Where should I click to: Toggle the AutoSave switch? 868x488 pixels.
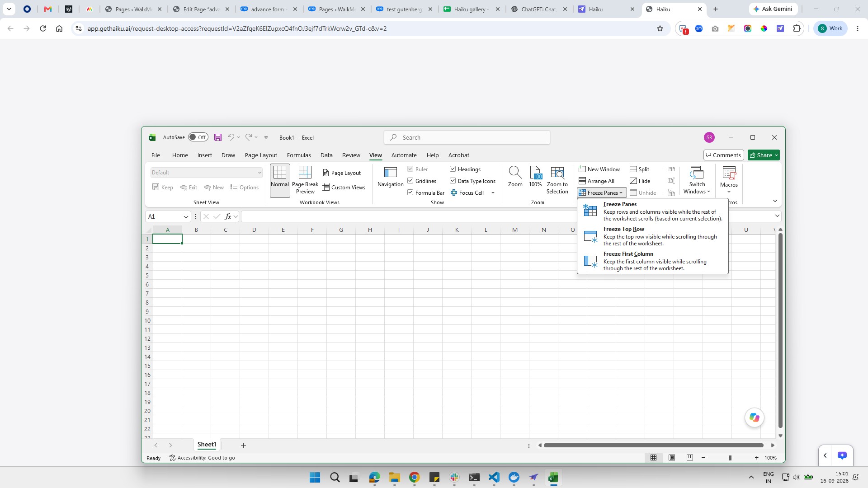click(198, 137)
